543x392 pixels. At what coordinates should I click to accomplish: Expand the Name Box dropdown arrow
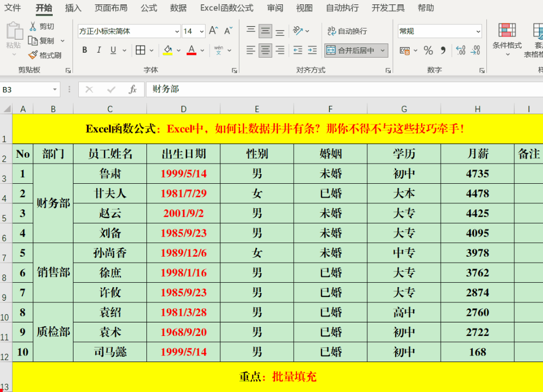[x=55, y=90]
